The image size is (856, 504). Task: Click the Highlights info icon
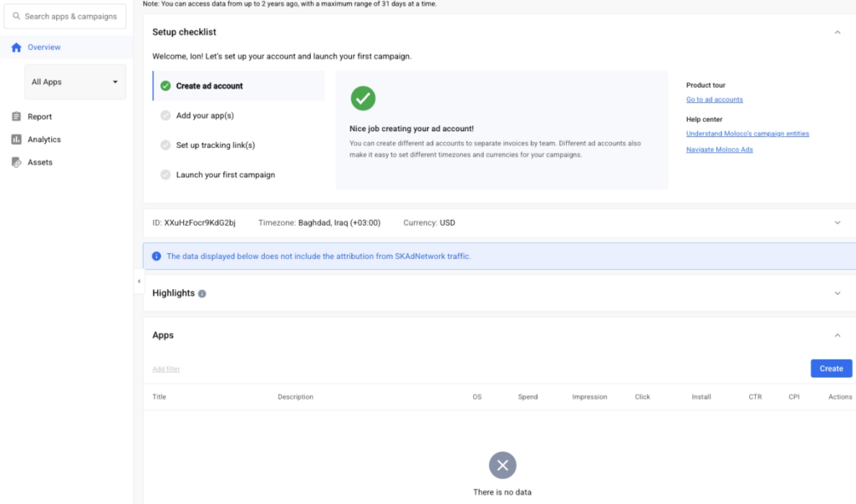point(202,294)
